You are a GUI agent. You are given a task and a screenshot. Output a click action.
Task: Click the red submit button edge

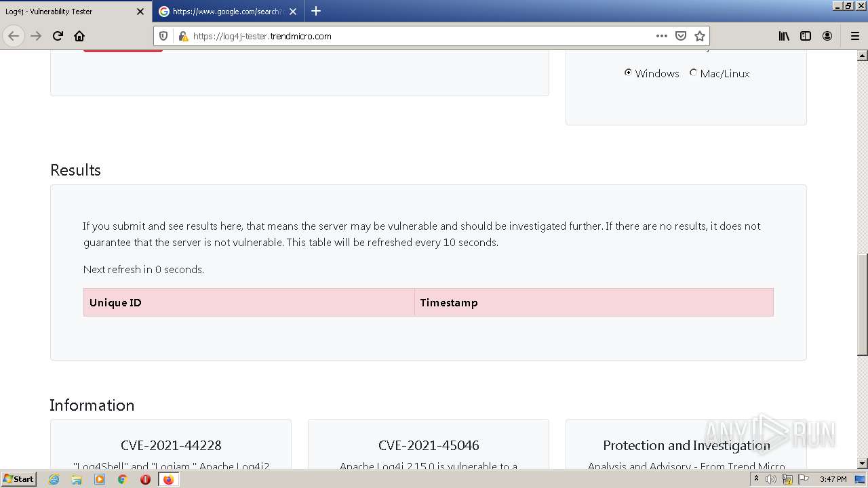tap(123, 51)
